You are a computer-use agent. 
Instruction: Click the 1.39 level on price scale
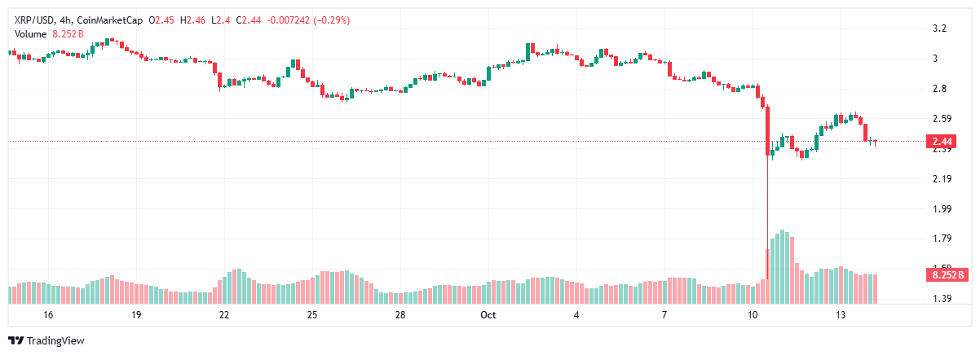941,299
